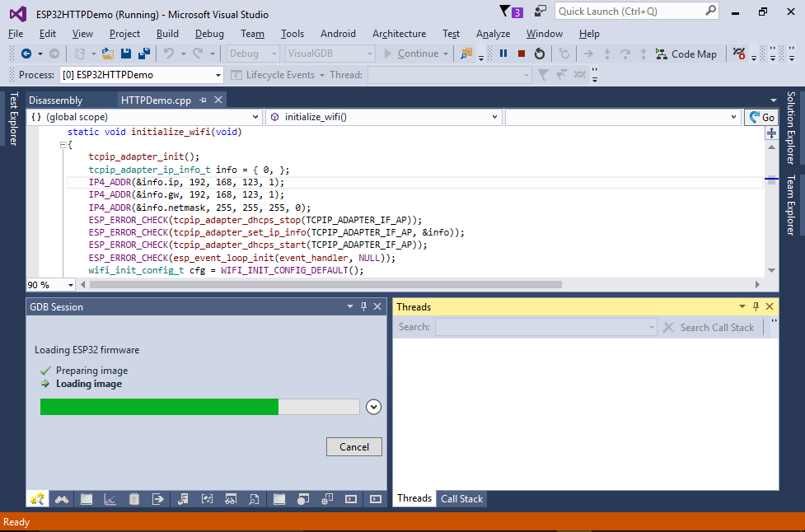This screenshot has height=532, width=805.
Task: Click the Save icon in the toolbar
Action: point(126,54)
